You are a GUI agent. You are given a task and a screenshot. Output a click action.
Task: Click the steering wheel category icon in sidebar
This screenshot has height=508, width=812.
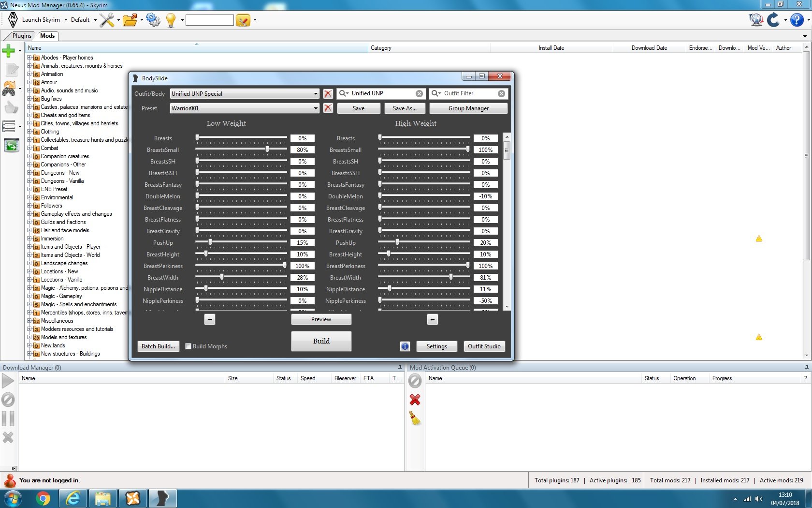[x=9, y=89]
